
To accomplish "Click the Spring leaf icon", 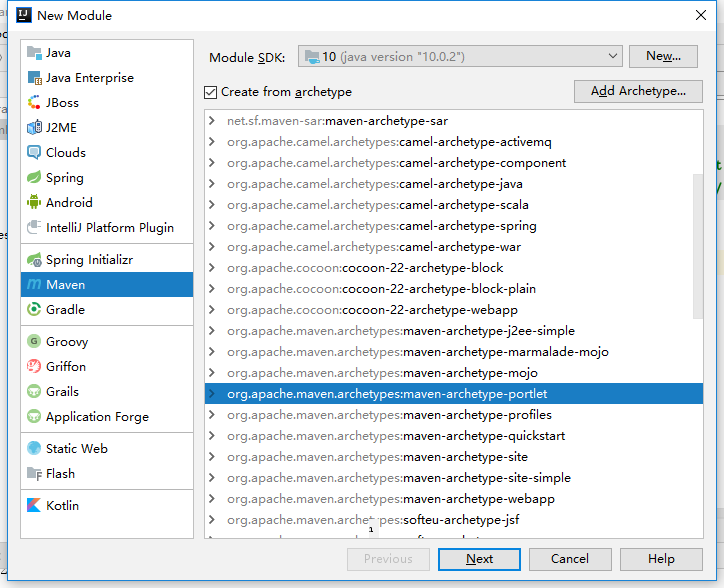I will [35, 178].
